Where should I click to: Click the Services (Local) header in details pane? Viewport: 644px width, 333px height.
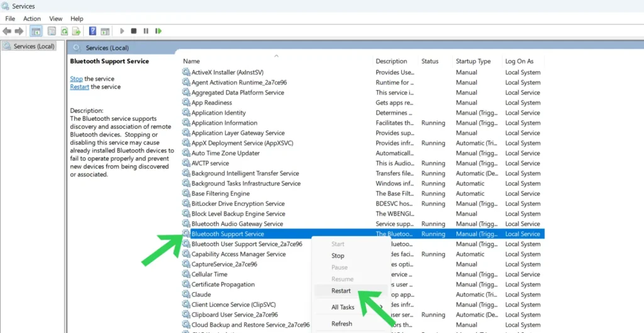pyautogui.click(x=107, y=48)
